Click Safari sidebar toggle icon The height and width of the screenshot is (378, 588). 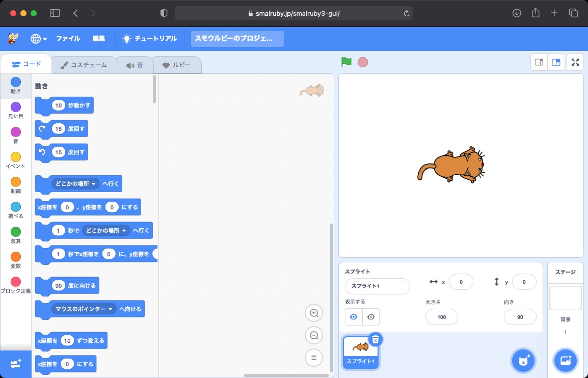(x=55, y=13)
